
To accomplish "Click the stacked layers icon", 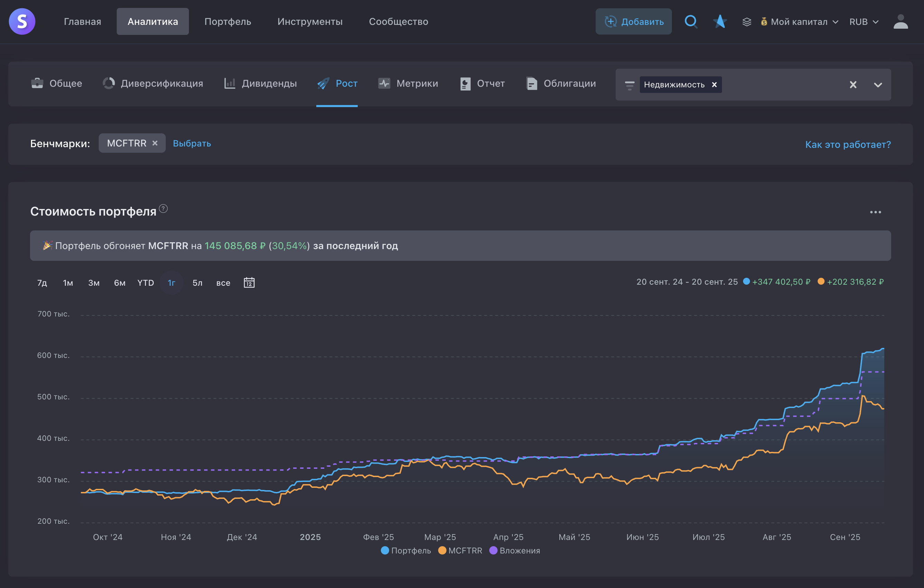I will 747,22.
